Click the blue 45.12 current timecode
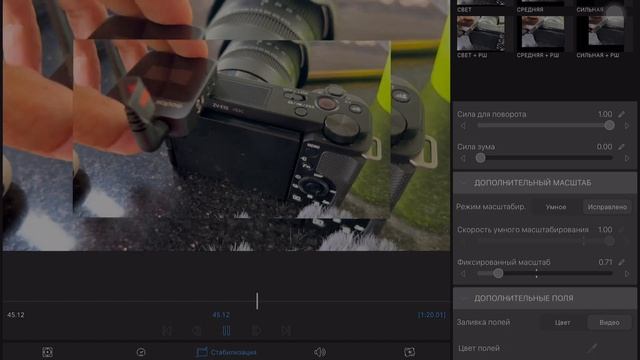This screenshot has height=360, width=640. 221,315
